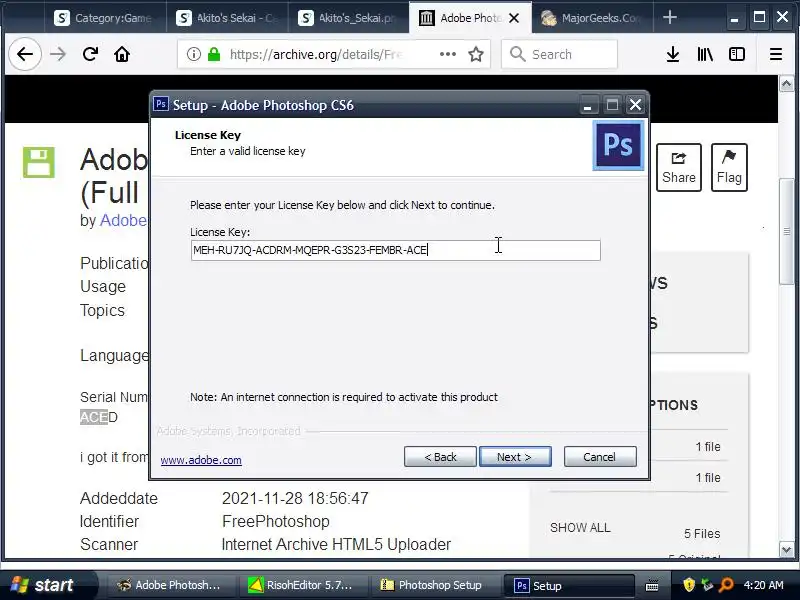Image resolution: width=800 pixels, height=600 pixels.
Task: Open the Downloads arrow in Firefox toolbar
Action: tap(673, 54)
